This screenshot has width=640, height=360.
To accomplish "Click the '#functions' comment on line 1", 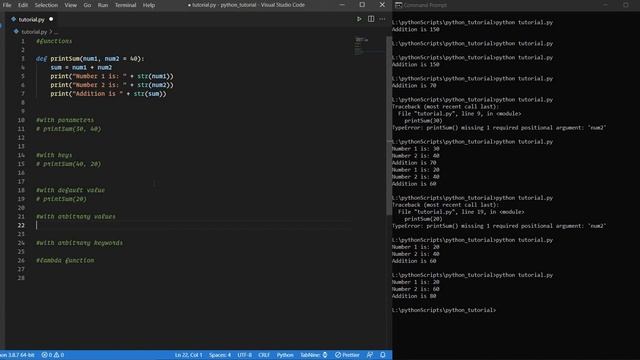I will (54, 41).
